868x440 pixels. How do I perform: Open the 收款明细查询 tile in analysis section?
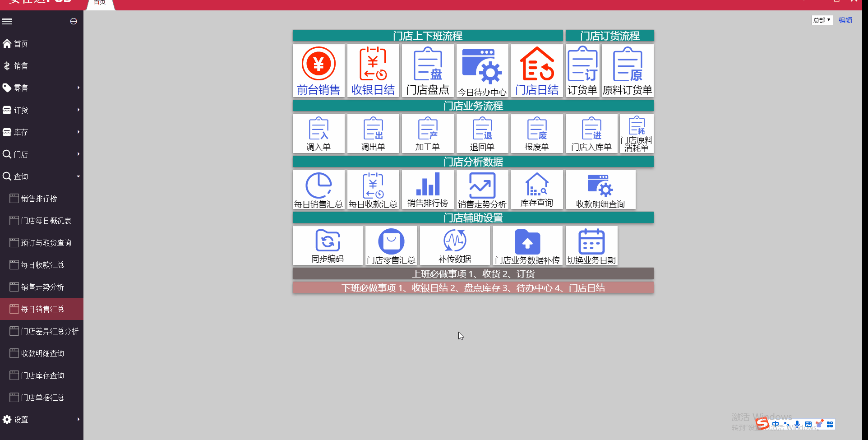[x=600, y=190]
